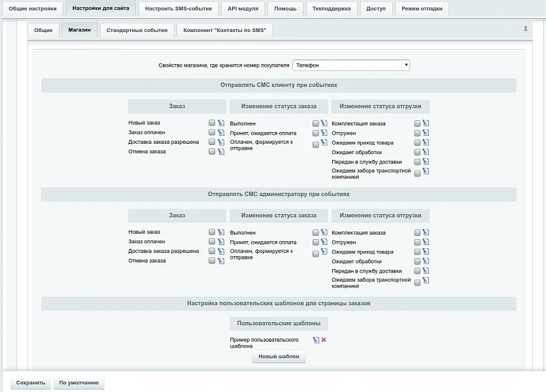The image size is (546, 392).
Task: Edit template icon for client Доставка заказа разрешена
Action: [x=221, y=142]
